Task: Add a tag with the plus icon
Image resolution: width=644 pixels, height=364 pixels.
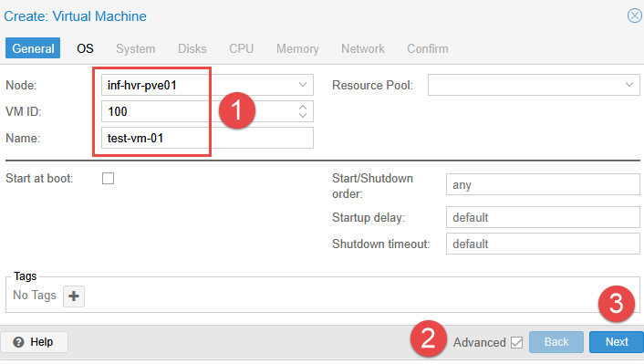Action: [x=74, y=296]
